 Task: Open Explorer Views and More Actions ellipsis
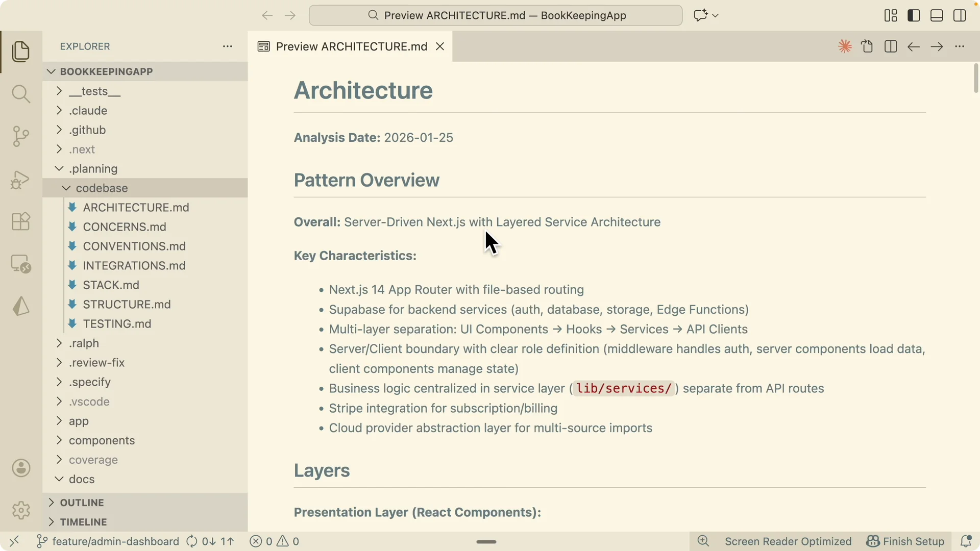[x=228, y=46]
